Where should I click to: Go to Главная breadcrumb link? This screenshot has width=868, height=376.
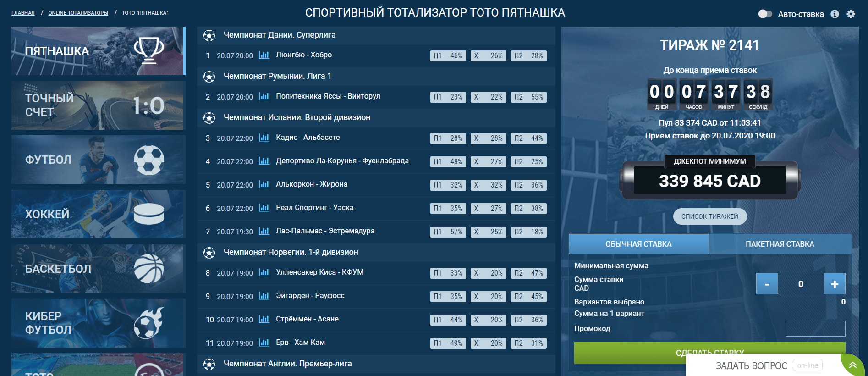pyautogui.click(x=23, y=13)
